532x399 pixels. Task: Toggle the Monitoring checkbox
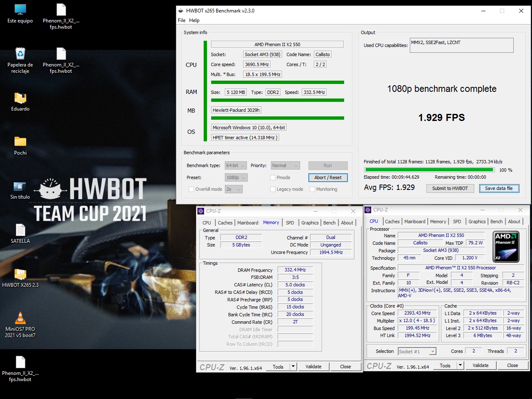pyautogui.click(x=312, y=189)
